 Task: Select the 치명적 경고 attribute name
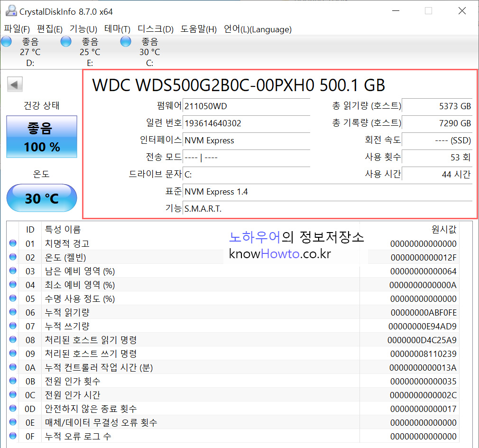point(67,243)
